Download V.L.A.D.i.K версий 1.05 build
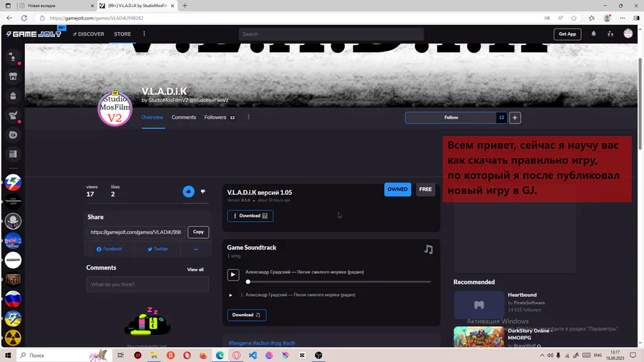The image size is (644, 362). click(x=250, y=216)
